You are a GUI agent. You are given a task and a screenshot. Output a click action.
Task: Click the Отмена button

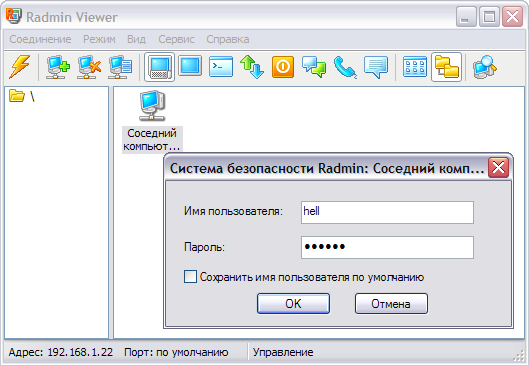391,304
